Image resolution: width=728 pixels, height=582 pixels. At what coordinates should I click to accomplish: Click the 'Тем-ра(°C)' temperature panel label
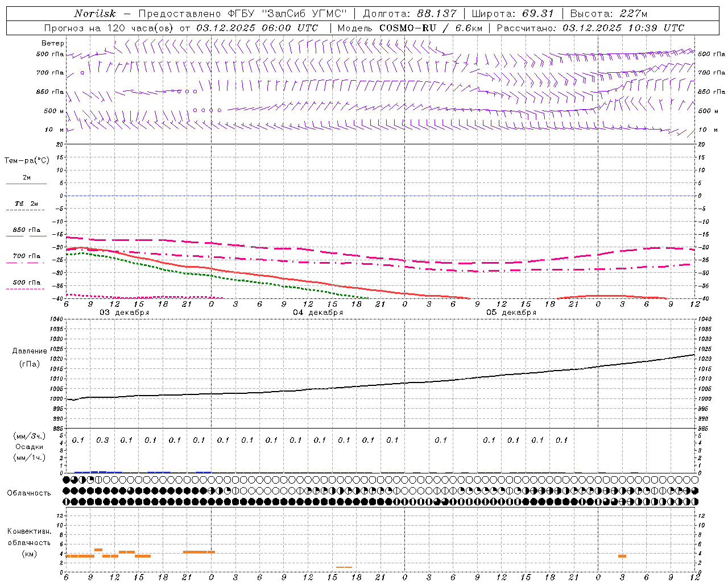pos(27,160)
